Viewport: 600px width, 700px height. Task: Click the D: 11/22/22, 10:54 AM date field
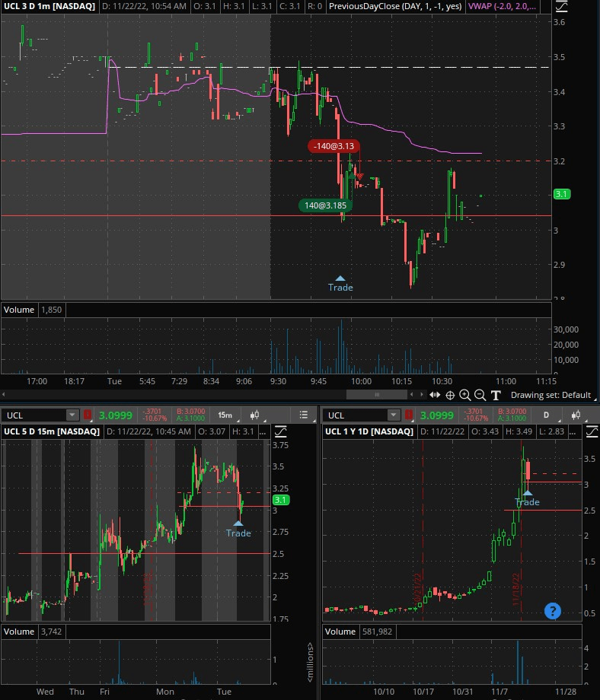[x=144, y=6]
